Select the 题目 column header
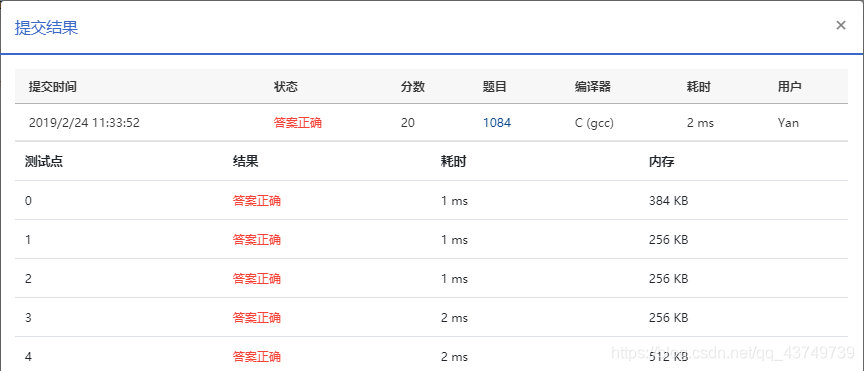The width and height of the screenshot is (864, 371). (x=494, y=87)
